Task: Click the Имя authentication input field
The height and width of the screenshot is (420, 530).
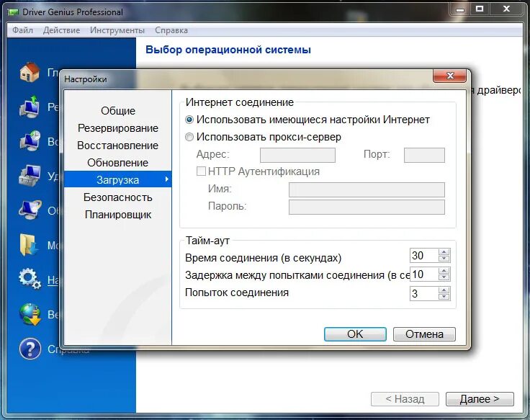Action: click(x=367, y=189)
